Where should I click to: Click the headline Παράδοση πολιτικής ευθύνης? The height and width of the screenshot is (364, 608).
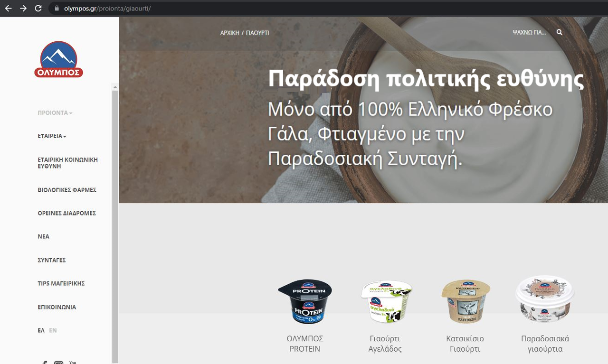point(426,80)
